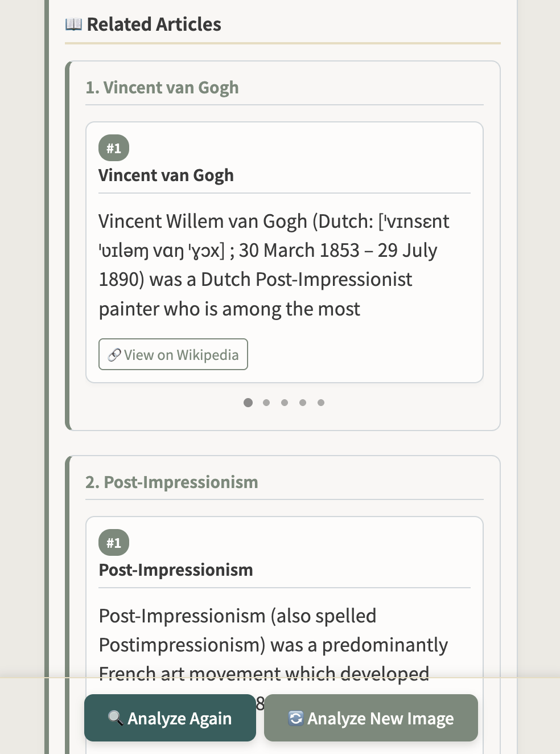Switch to the second carousel dot
The height and width of the screenshot is (754, 560).
click(x=266, y=403)
